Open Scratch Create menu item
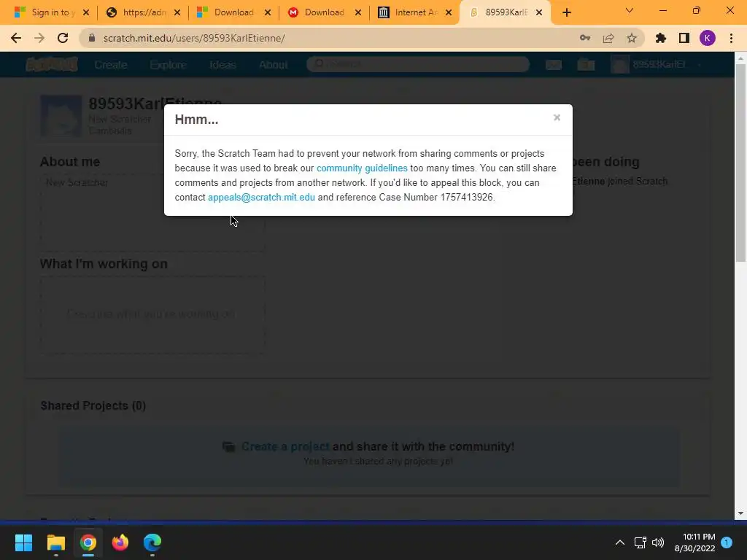Screen dimensions: 747x560 111,64
